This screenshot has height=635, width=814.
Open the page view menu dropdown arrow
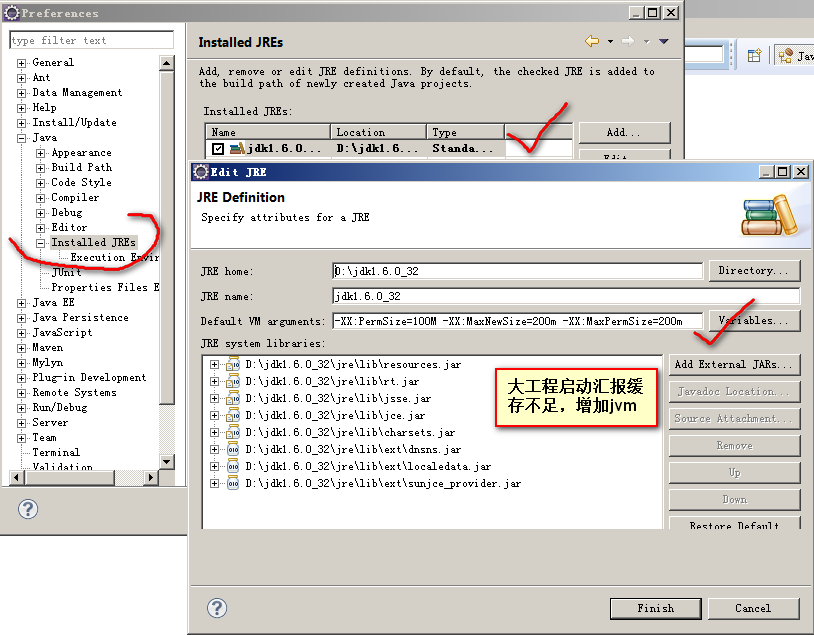coord(663,41)
